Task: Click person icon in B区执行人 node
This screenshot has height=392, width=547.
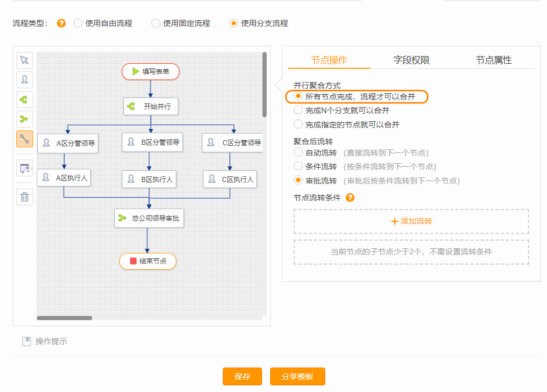Action: pos(131,179)
